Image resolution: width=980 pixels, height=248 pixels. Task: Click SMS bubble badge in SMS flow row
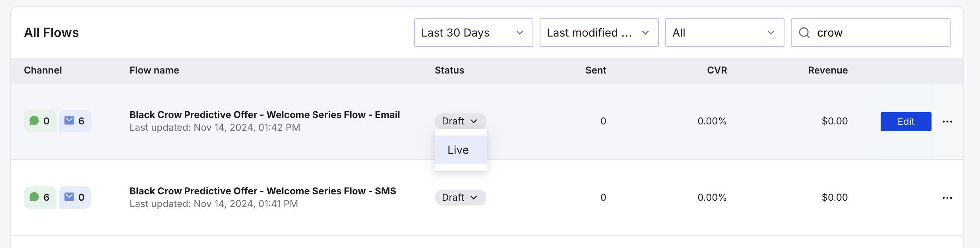pyautogui.click(x=40, y=198)
